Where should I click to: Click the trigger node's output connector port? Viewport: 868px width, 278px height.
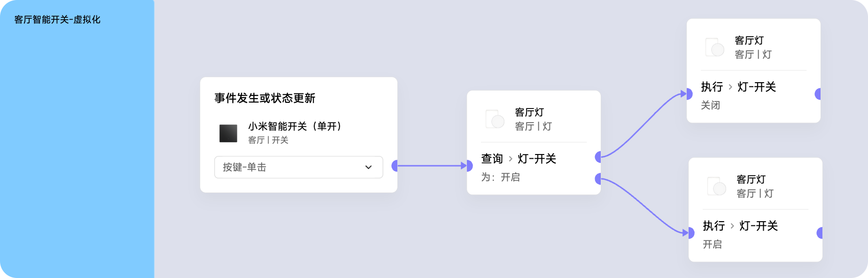point(395,166)
